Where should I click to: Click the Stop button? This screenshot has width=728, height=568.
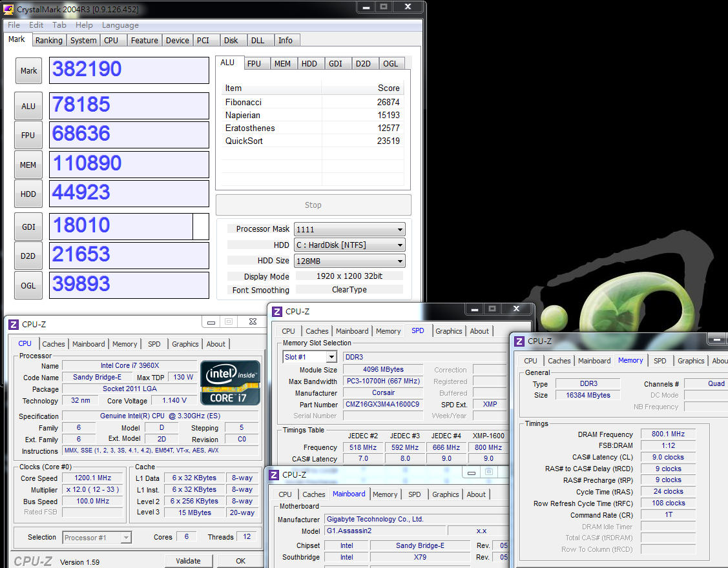[313, 205]
